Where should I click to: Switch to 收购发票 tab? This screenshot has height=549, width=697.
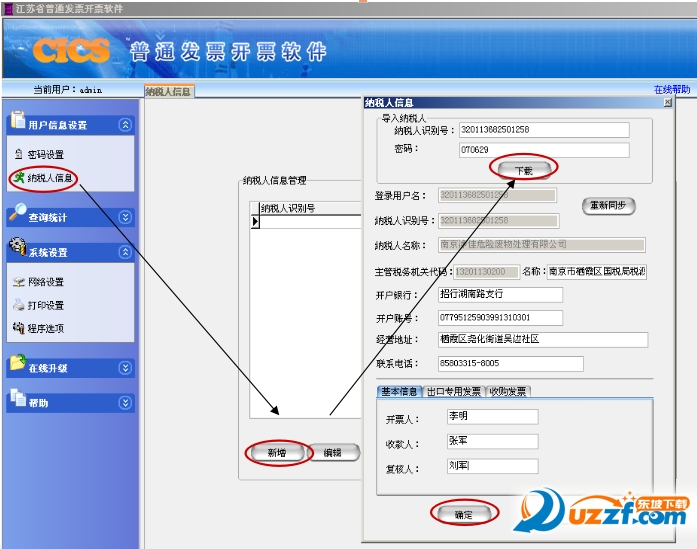(x=508, y=392)
